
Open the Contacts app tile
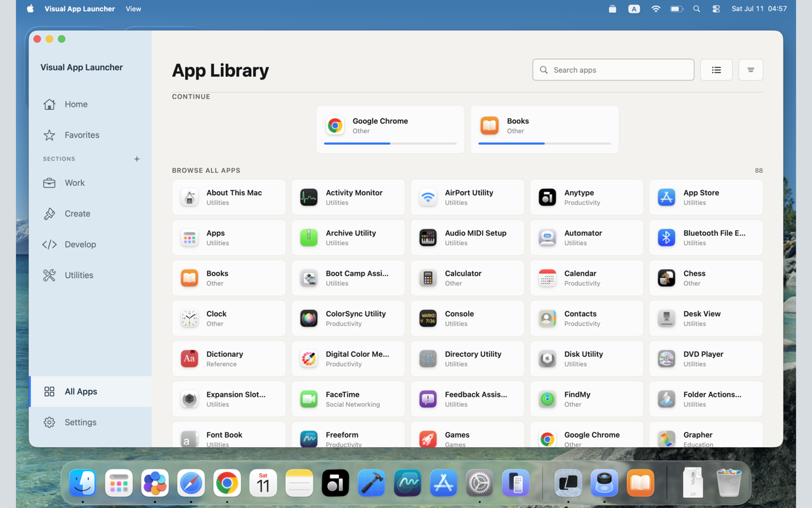click(x=587, y=318)
